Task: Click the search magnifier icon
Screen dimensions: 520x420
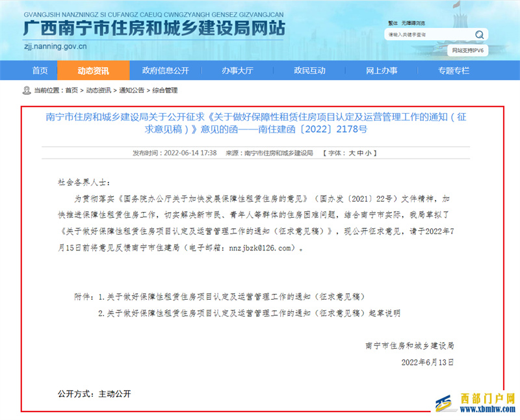Action: 479,34
